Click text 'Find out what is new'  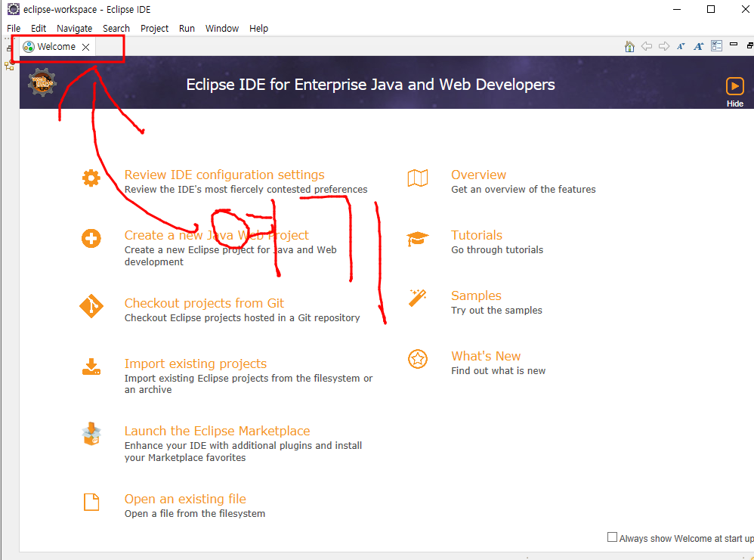coord(498,371)
